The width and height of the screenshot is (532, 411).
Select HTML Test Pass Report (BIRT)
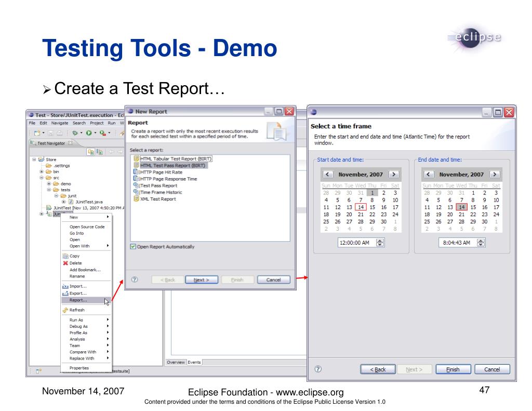tap(172, 165)
